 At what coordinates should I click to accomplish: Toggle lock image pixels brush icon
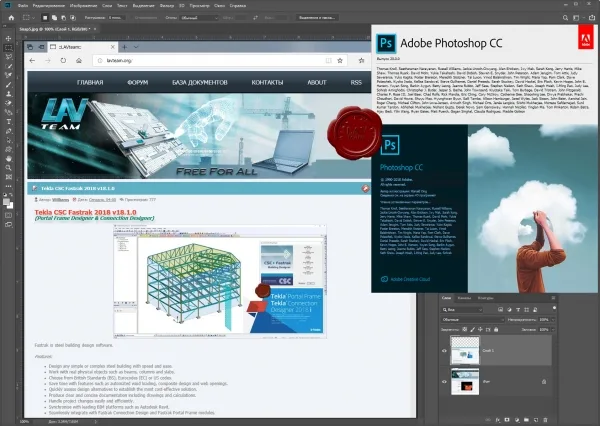point(473,329)
